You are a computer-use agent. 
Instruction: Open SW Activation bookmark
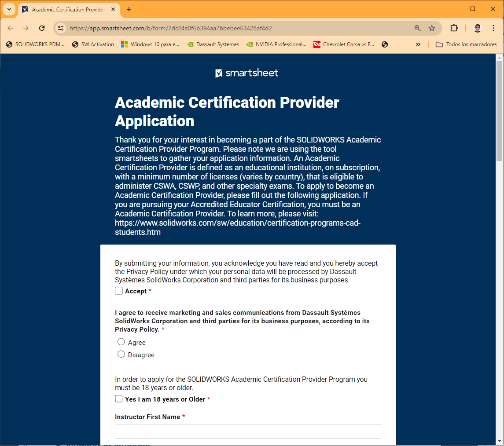click(x=93, y=44)
